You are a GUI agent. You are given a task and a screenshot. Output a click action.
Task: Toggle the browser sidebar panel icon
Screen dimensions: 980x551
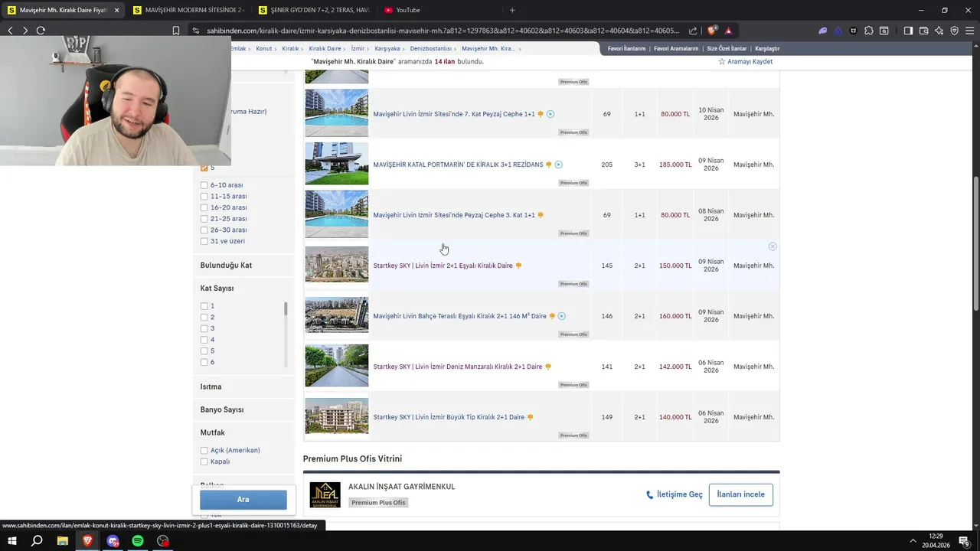pyautogui.click(x=908, y=31)
